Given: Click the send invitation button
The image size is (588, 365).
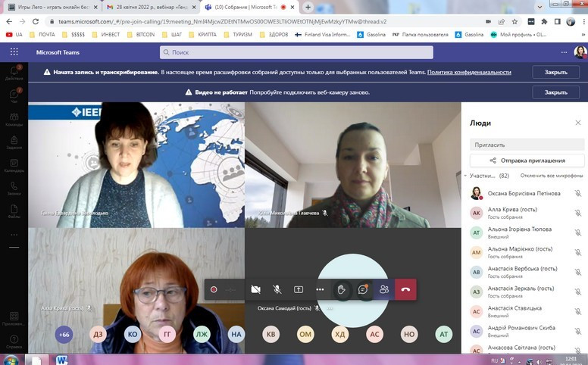Looking at the screenshot, I should [527, 161].
